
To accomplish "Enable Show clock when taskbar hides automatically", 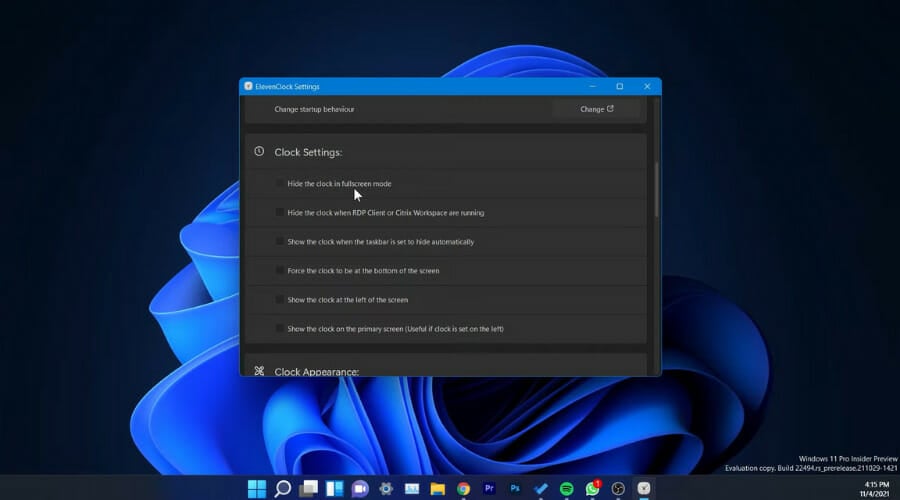I will pyautogui.click(x=280, y=242).
